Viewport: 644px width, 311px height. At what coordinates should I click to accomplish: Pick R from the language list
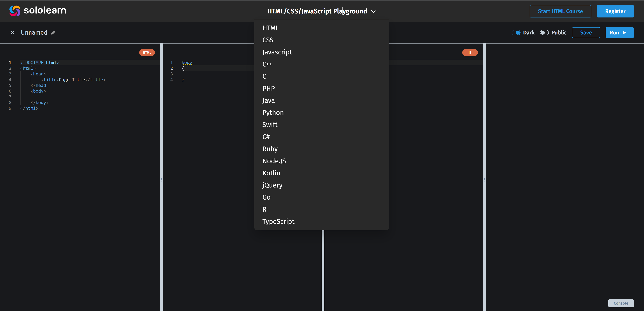click(x=321, y=209)
